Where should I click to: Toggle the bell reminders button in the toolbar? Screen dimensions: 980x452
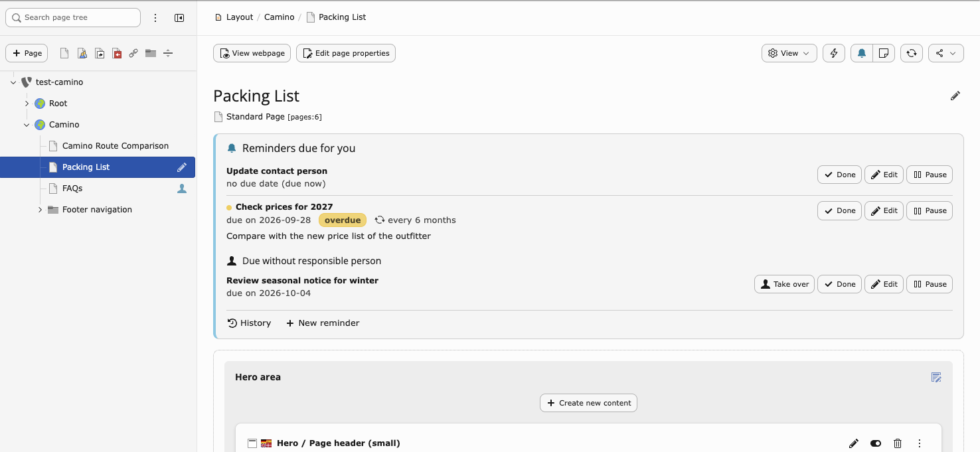click(x=862, y=53)
